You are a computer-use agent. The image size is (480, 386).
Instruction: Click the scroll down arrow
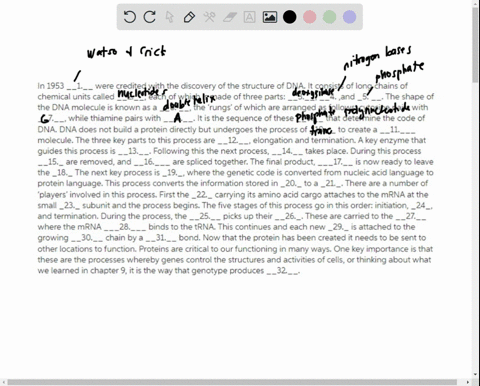[x=475, y=374]
